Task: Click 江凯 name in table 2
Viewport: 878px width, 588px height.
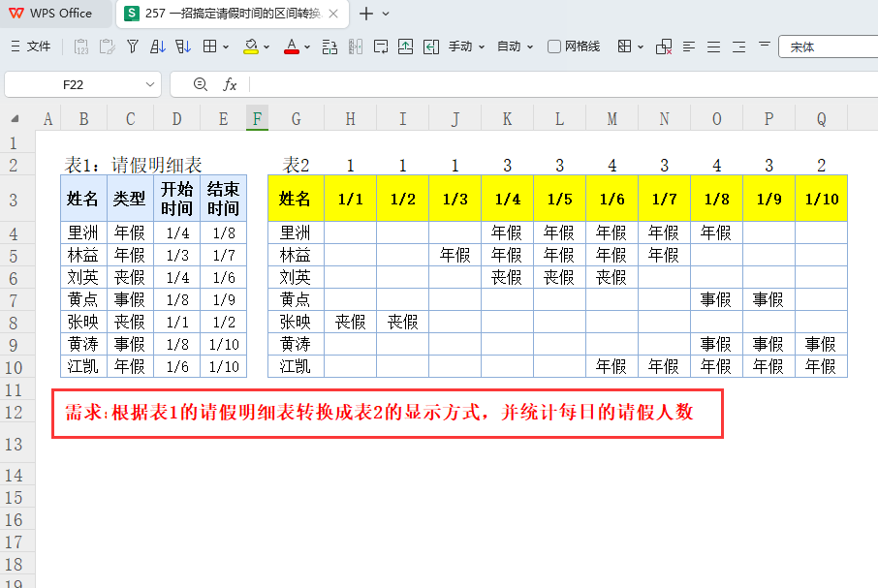Action: coord(296,366)
